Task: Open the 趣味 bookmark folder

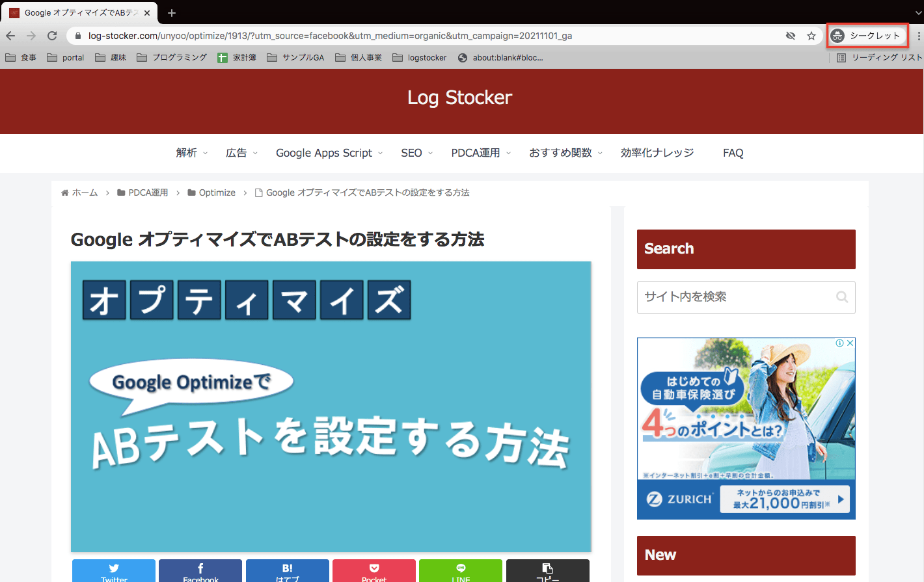Action: pyautogui.click(x=111, y=58)
